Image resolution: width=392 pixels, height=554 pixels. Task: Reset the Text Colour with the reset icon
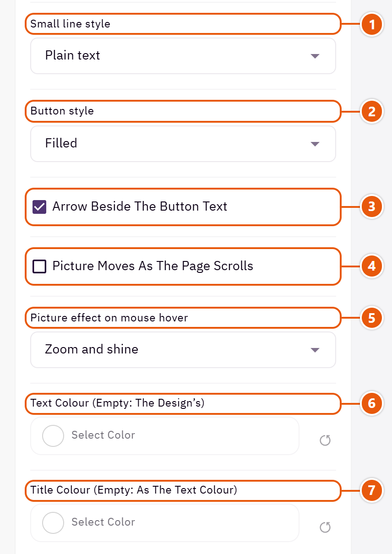(325, 440)
